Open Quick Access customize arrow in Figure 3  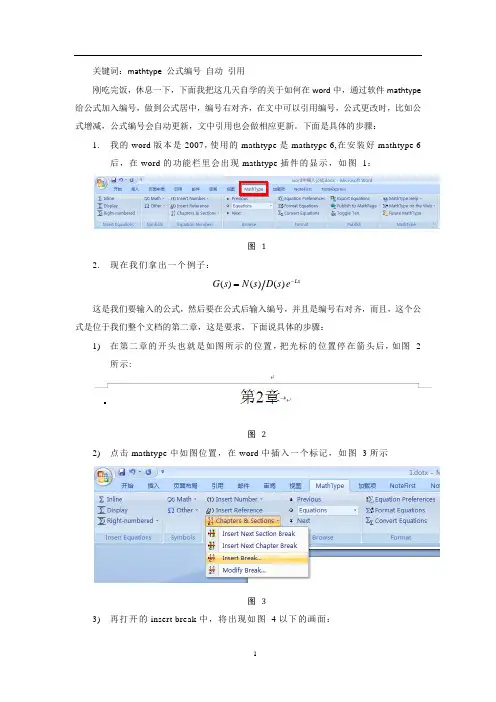(162, 472)
